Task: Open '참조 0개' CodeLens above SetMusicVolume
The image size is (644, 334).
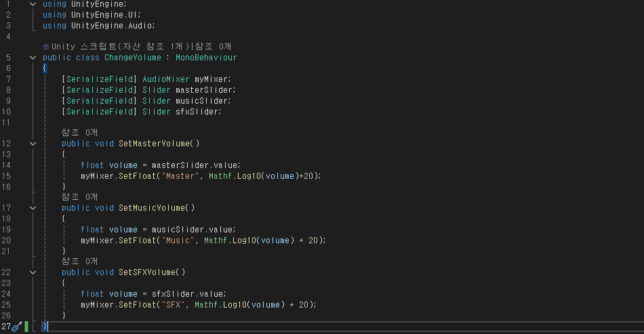Action: (80, 197)
